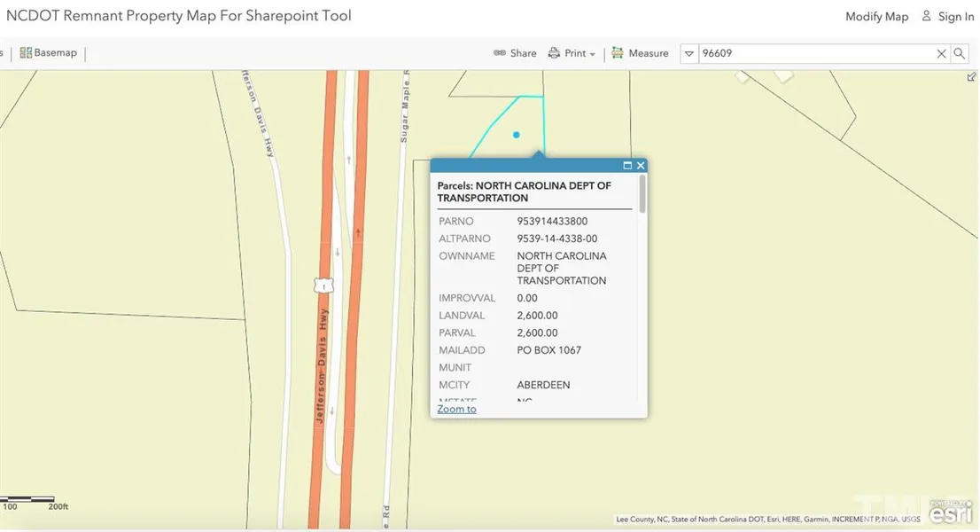This screenshot has width=980, height=532.
Task: Click the popup vertical scrollbar
Action: [642, 195]
